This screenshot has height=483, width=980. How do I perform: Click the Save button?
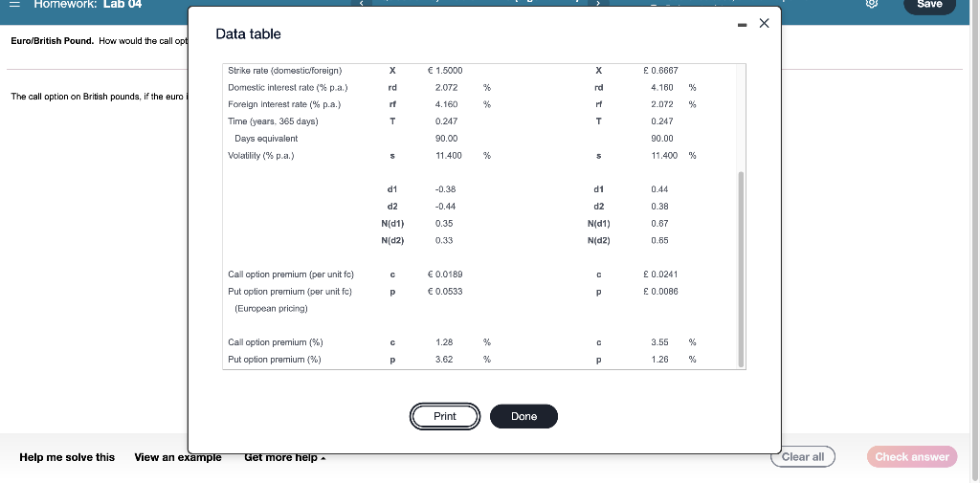(929, 5)
